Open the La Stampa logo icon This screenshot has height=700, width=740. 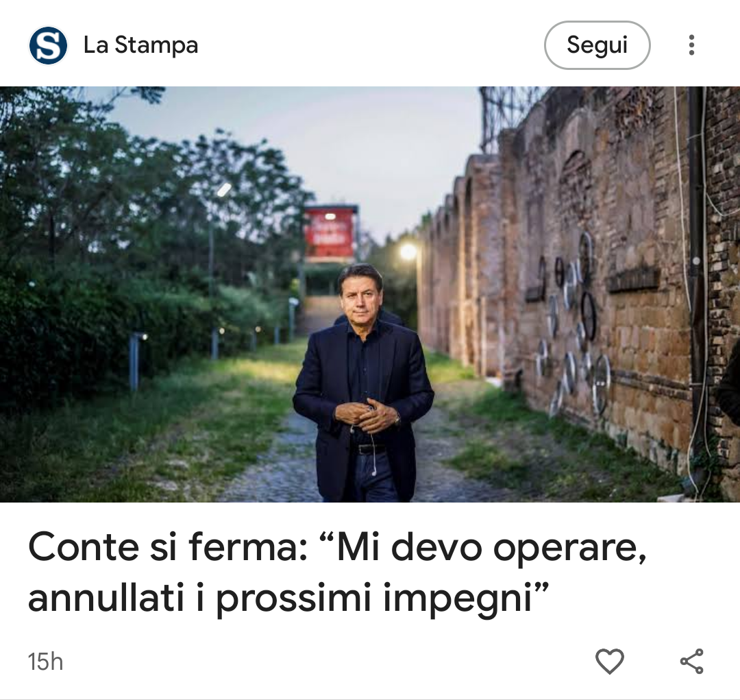(48, 45)
